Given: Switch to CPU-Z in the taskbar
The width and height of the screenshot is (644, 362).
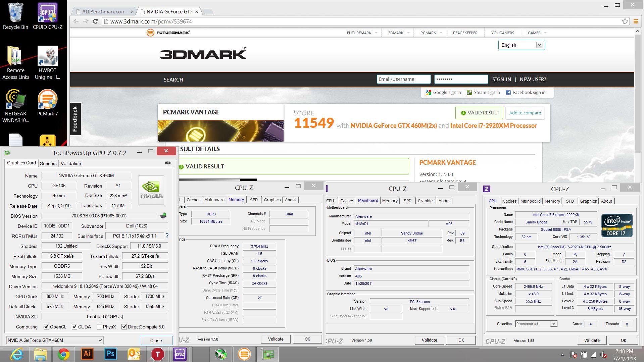Looking at the screenshot, I should 180,354.
